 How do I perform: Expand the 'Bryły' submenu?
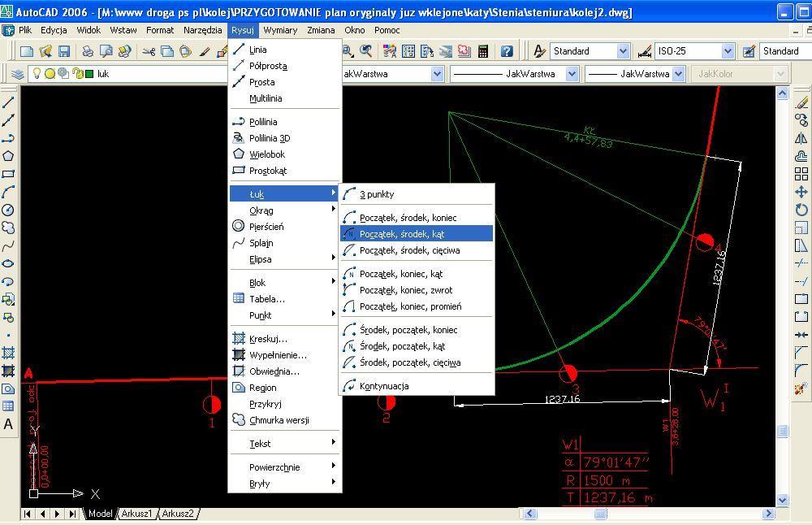pyautogui.click(x=284, y=484)
